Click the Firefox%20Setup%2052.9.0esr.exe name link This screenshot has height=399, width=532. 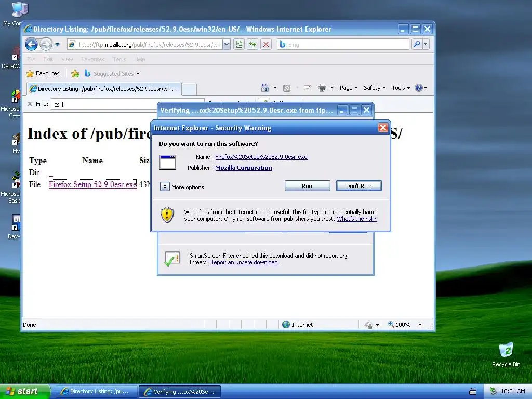tap(261, 157)
